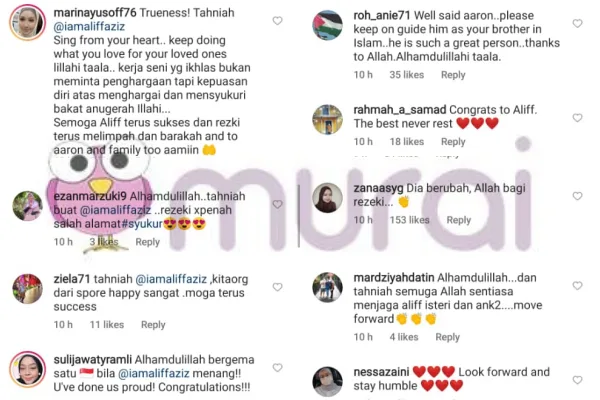
Task: Tap the heart beside ziela71's comment
Action: coord(277,287)
